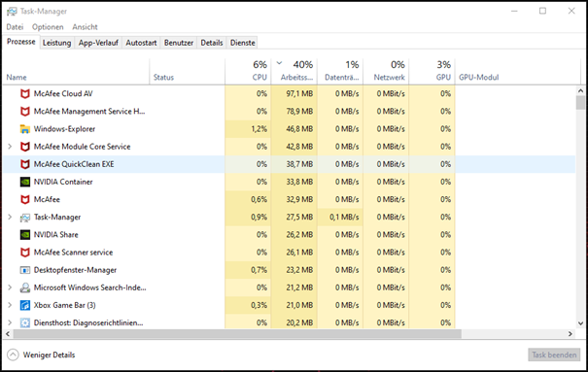588x372 pixels.
Task: Select the NVIDIA Share icon
Action: 24,234
